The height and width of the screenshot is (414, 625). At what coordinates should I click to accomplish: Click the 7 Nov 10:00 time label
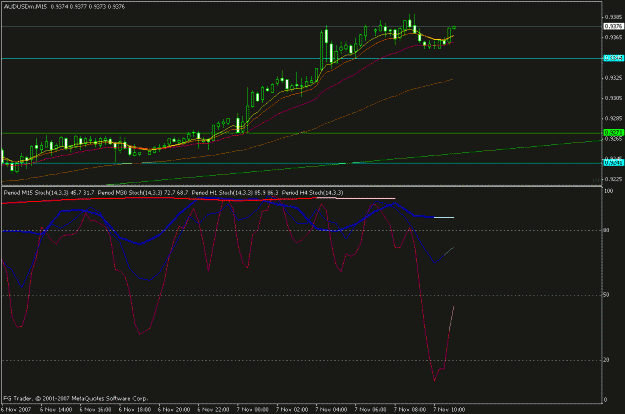pos(449,410)
